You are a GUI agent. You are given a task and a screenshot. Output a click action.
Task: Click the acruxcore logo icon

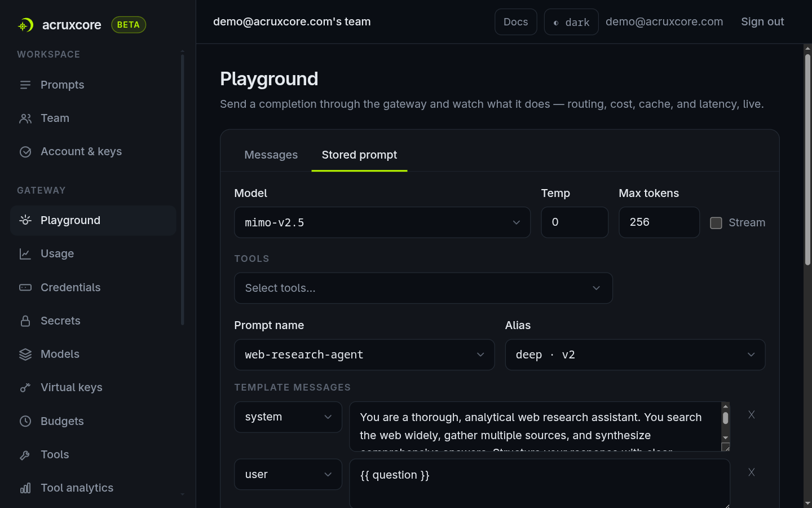coord(25,25)
